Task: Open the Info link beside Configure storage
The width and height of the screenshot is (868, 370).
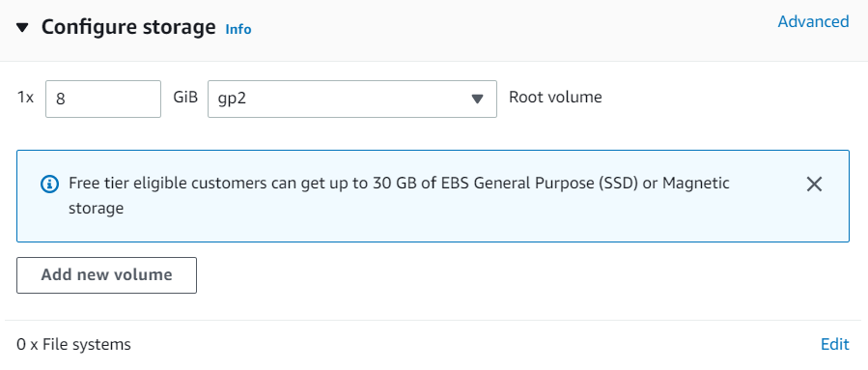Action: (x=238, y=29)
